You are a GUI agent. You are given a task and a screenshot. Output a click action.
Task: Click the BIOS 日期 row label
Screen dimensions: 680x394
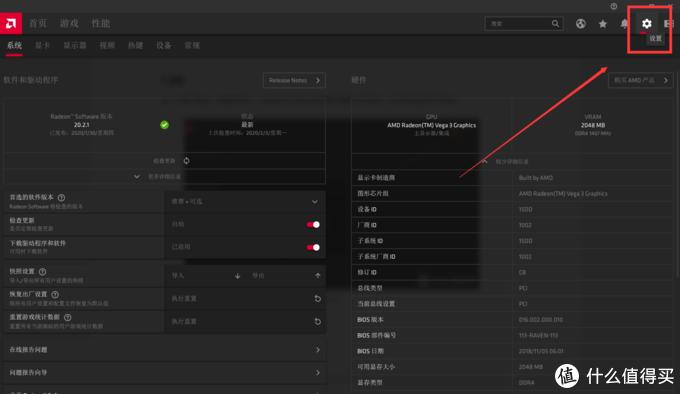click(x=370, y=351)
